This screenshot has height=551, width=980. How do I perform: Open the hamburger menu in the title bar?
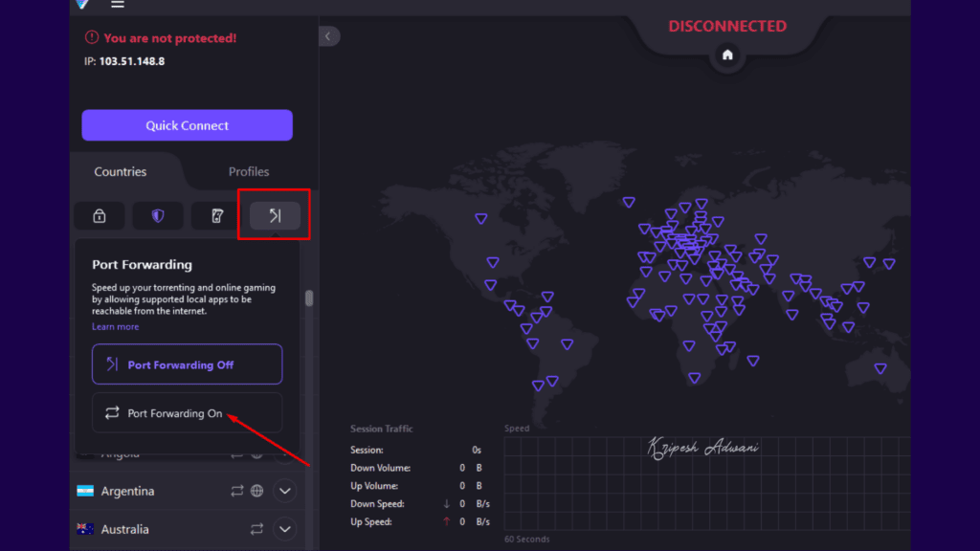pyautogui.click(x=117, y=5)
